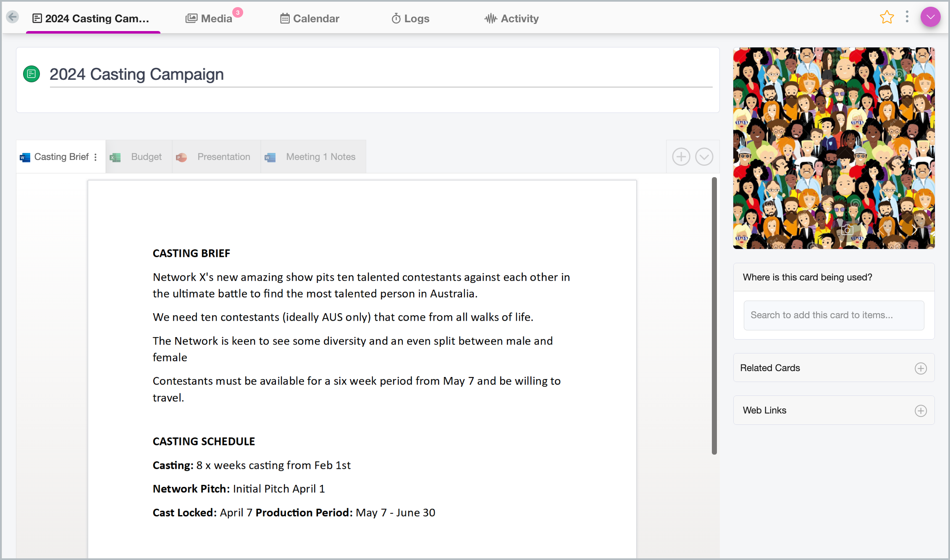Add a web link with plus
The height and width of the screenshot is (560, 950).
[921, 411]
